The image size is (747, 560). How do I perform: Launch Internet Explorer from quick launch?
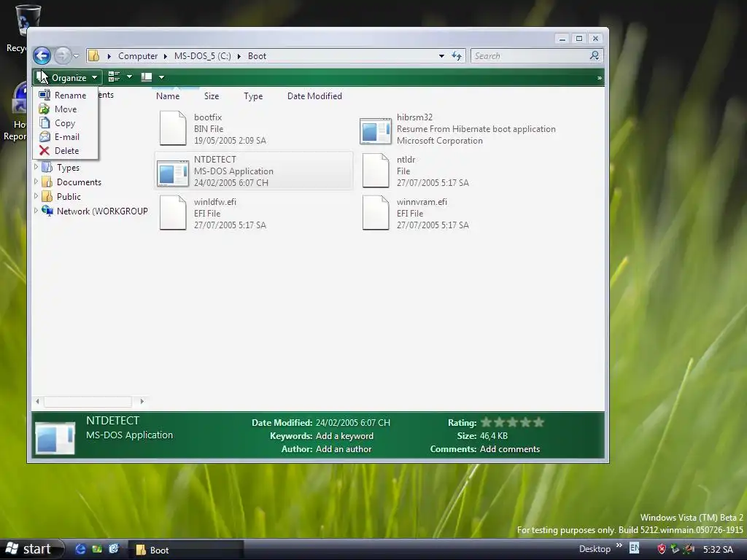point(80,549)
